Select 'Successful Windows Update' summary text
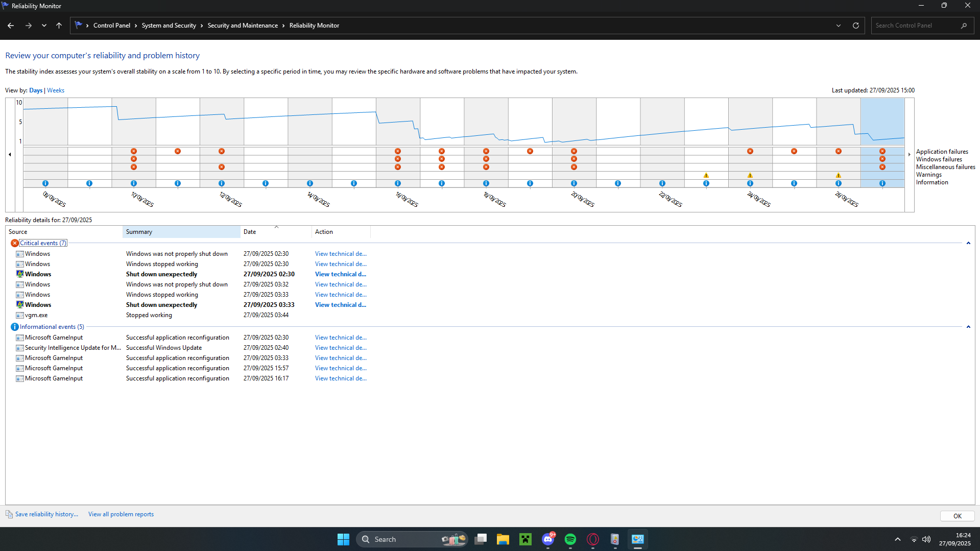 point(164,348)
